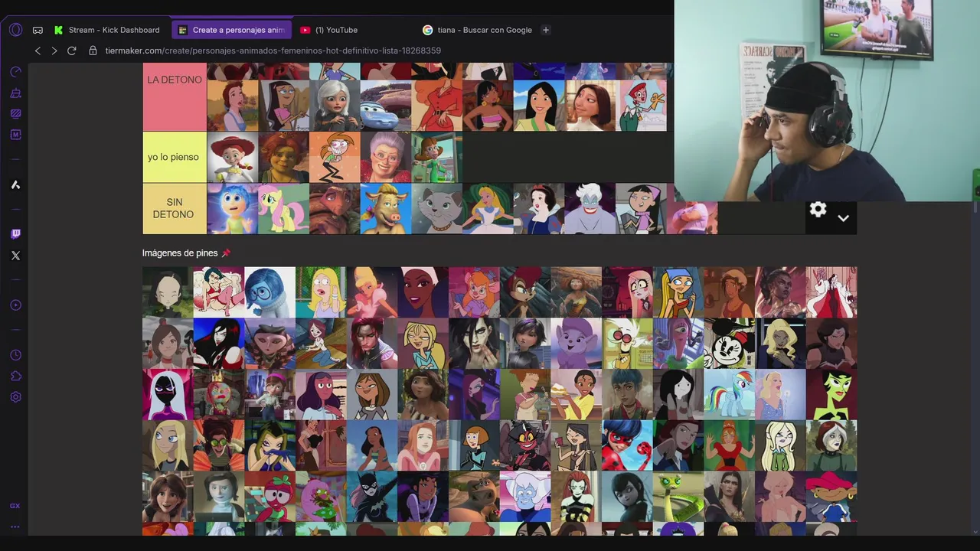This screenshot has width=980, height=551.
Task: Pick Tiana eating beignet from pin images
Action: pos(576,395)
